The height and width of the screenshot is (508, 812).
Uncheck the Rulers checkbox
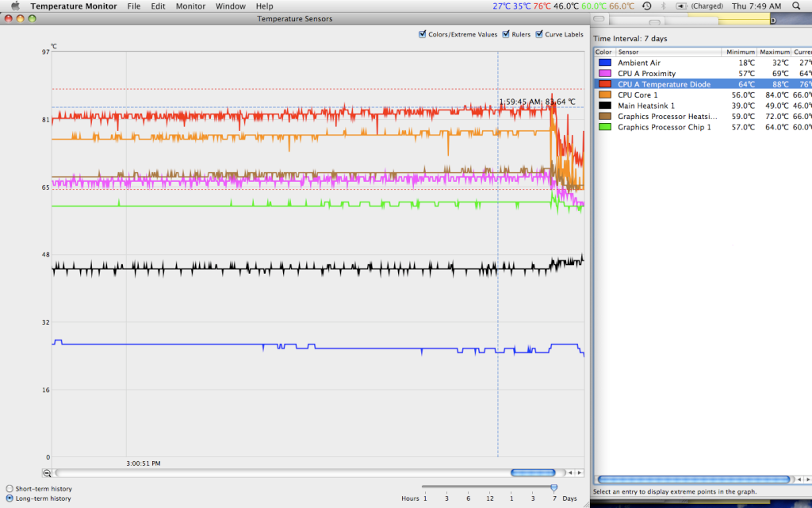tap(506, 34)
